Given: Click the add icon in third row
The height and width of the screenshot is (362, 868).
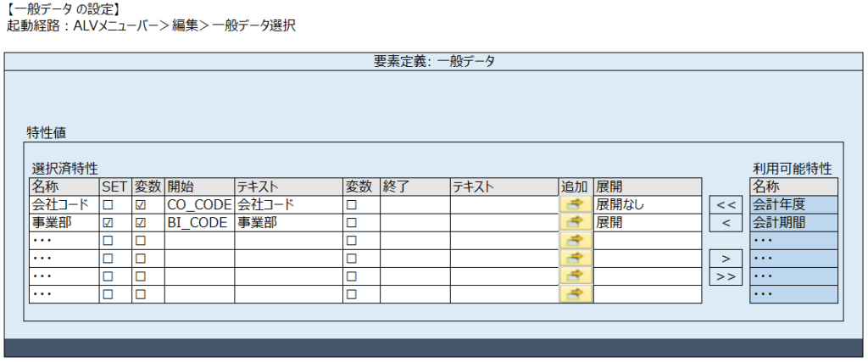Looking at the screenshot, I should pyautogui.click(x=576, y=240).
